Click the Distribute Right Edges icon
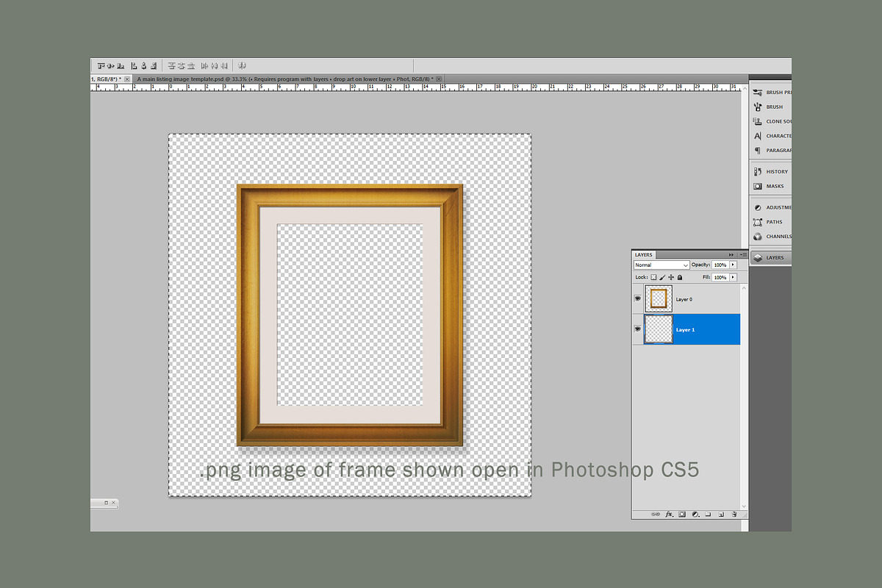Viewport: 882px width, 588px height. click(224, 65)
